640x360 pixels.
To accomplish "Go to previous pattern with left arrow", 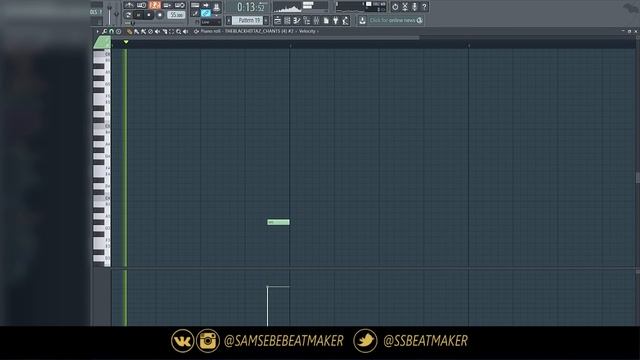I will [229, 20].
